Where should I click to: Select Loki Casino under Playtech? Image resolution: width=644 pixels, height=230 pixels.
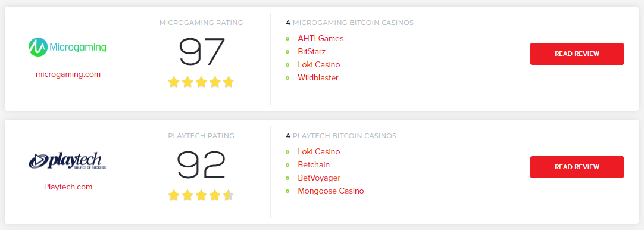click(x=319, y=152)
